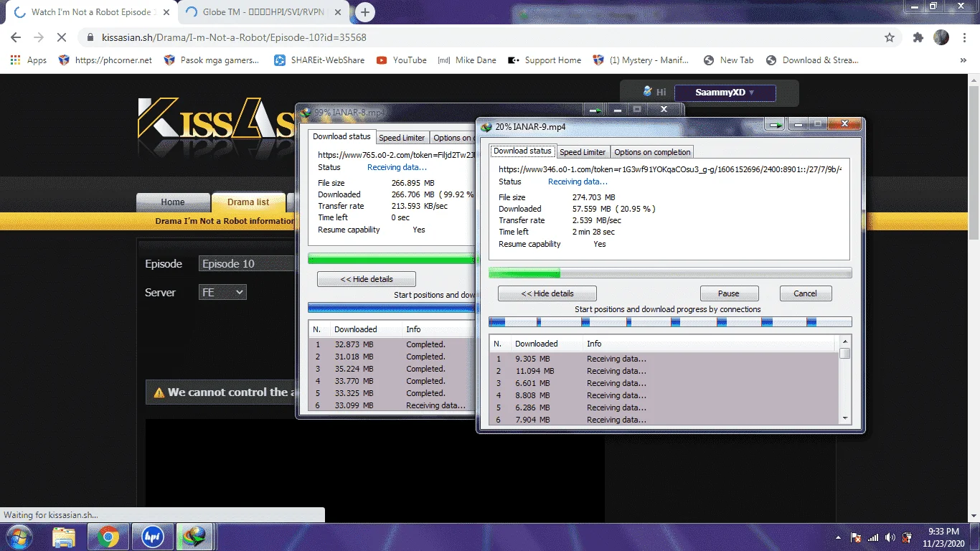Screen dimensions: 980x551
Task: Open Speed Limiter tab in IANAR-8 window
Action: [402, 138]
